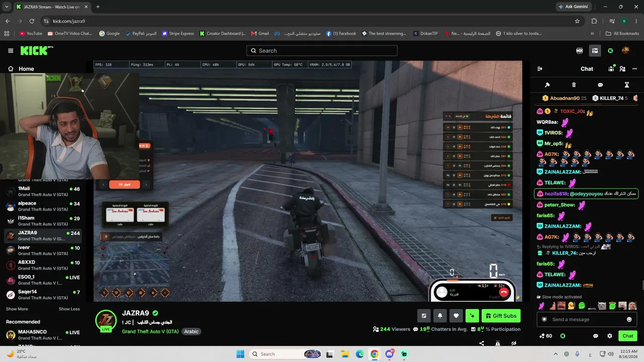Open the Chrome extensions puzzle icon

pos(594,21)
